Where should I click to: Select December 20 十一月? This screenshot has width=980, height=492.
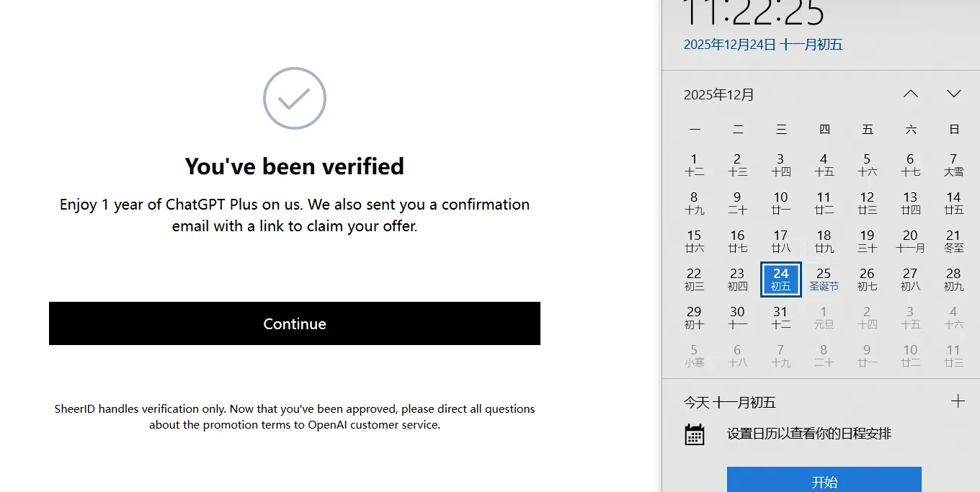(910, 241)
